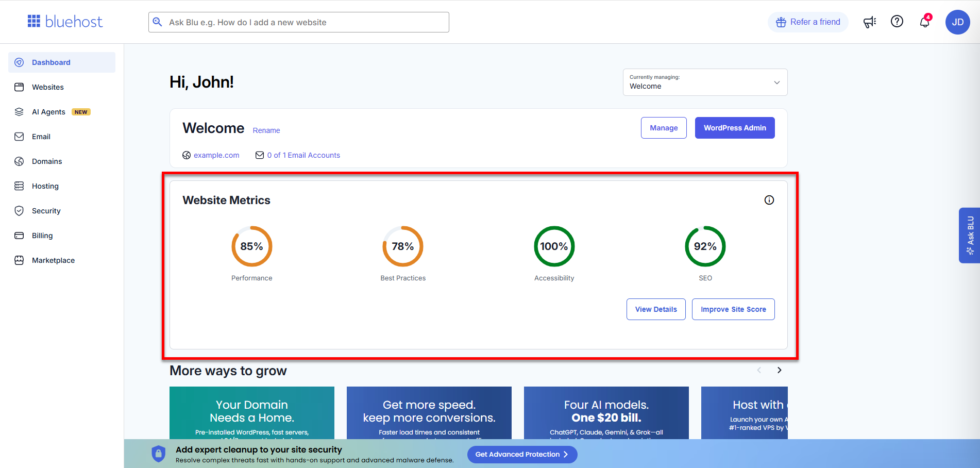Image resolution: width=980 pixels, height=468 pixels.
Task: Open the Get more speed promo card
Action: click(429, 413)
